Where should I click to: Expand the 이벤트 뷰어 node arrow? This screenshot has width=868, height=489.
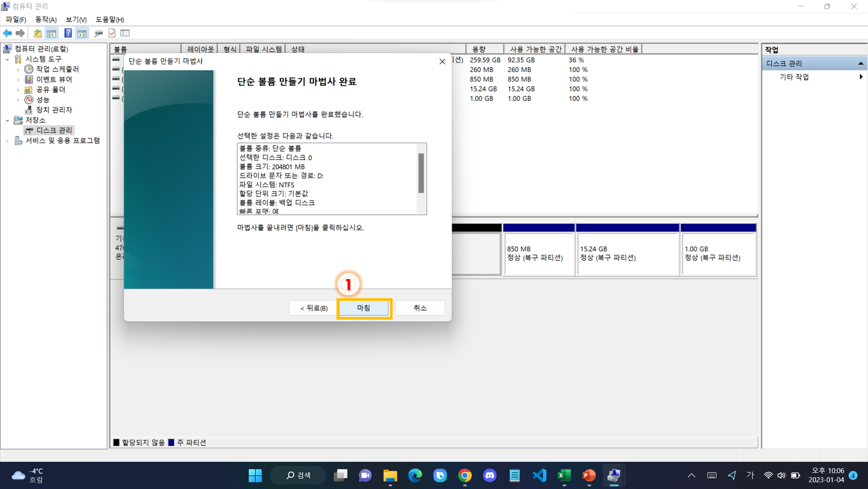(x=18, y=79)
